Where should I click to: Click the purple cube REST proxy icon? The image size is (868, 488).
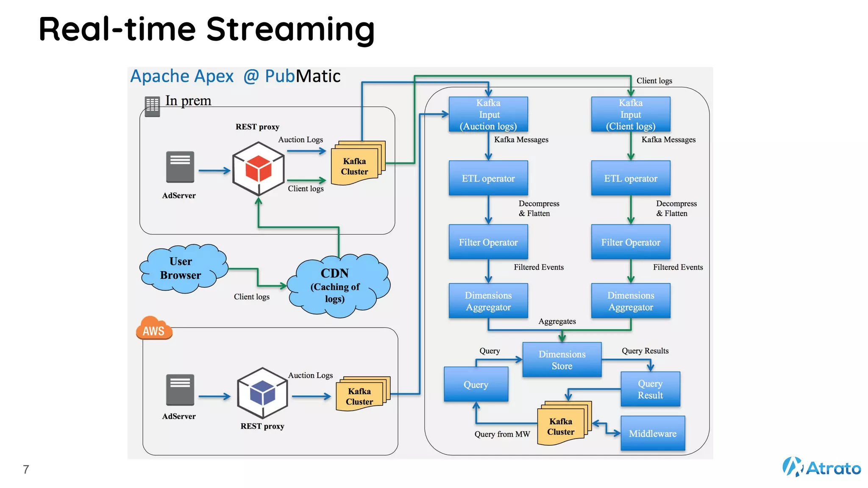262,393
